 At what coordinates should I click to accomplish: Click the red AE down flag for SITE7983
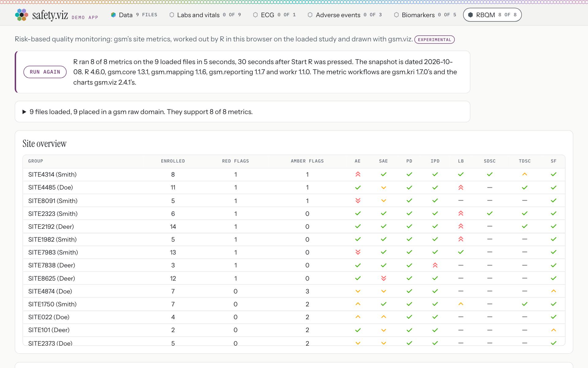(x=358, y=252)
